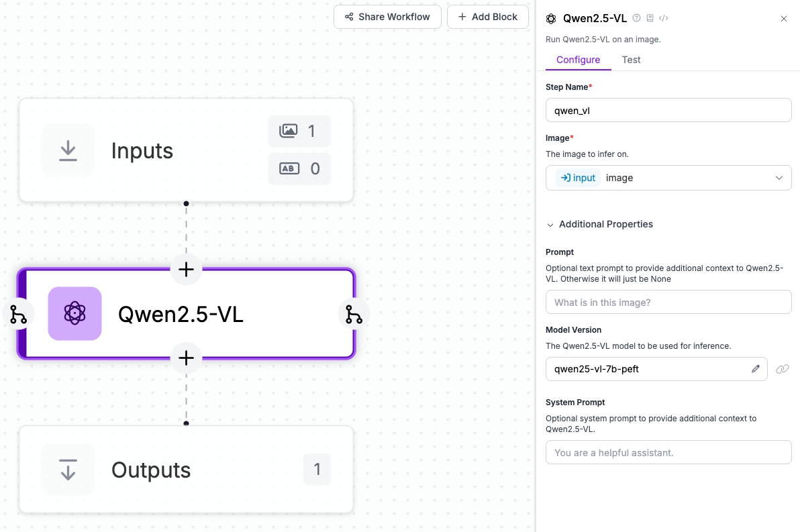Click the pencil edit icon in Model Version
This screenshot has height=532, width=800.
(x=756, y=368)
